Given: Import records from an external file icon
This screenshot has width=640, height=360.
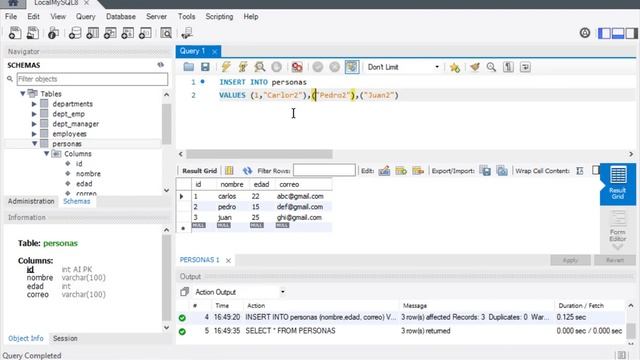Looking at the screenshot, I should tap(502, 171).
